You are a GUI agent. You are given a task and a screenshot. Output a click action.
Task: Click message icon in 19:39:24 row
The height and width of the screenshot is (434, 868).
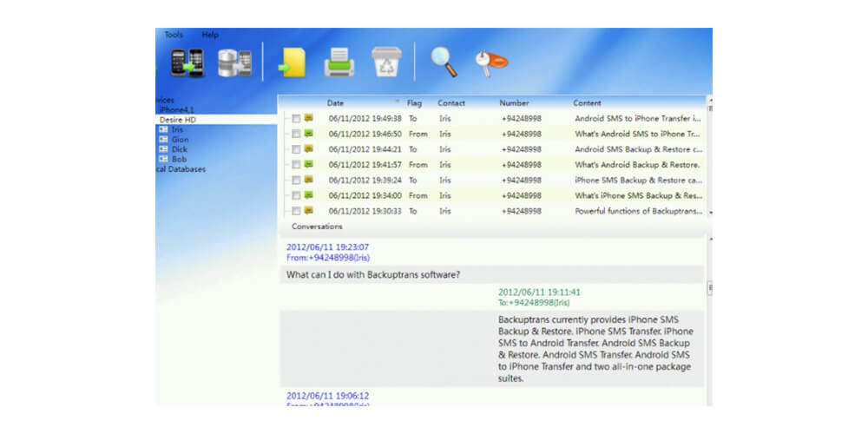(308, 180)
